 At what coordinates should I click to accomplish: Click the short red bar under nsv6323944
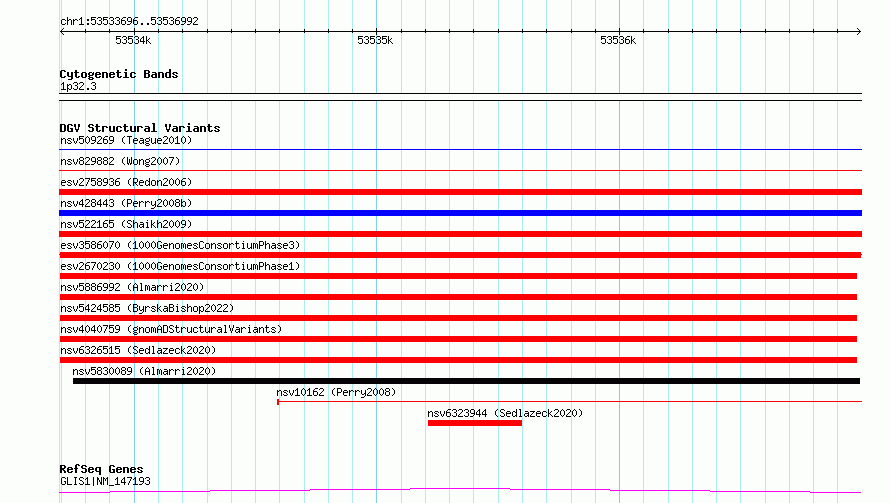pyautogui.click(x=475, y=423)
